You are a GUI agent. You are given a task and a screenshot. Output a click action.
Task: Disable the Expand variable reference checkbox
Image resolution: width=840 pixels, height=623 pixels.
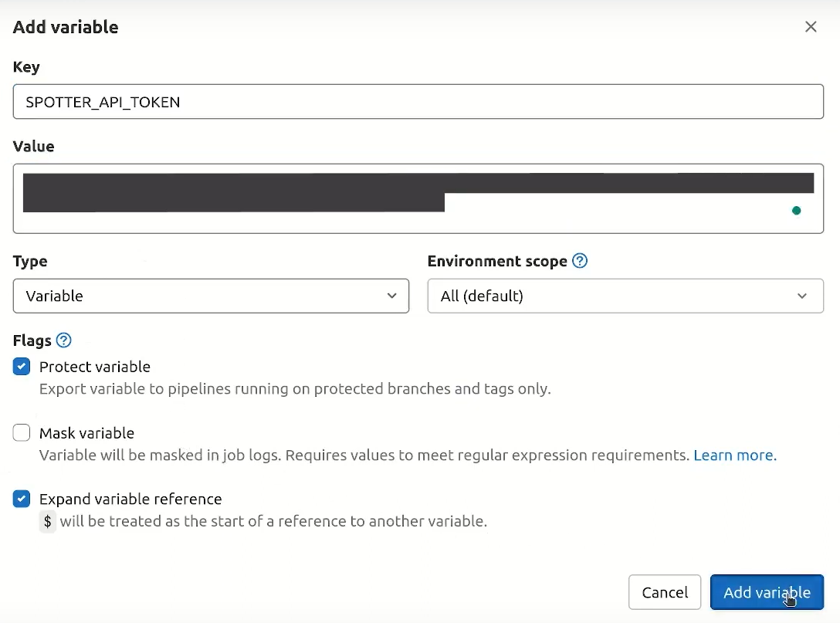(x=22, y=499)
